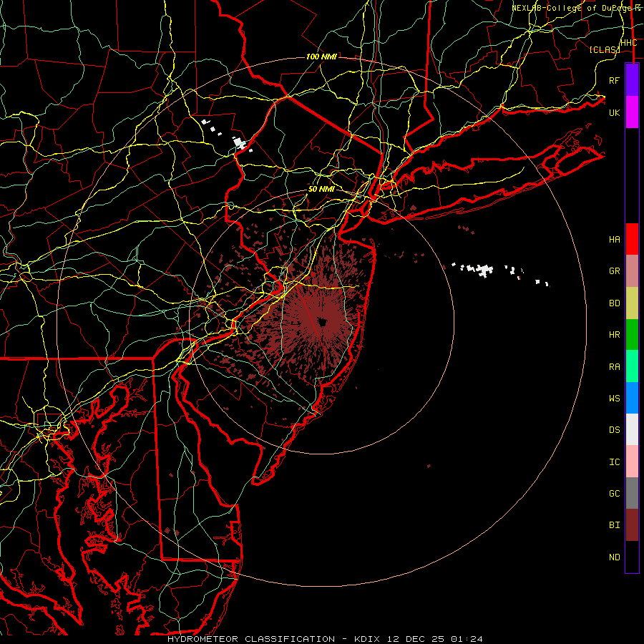Screen dimensions: 644x644
Task: Click the BD legend label
Action: [x=614, y=303]
